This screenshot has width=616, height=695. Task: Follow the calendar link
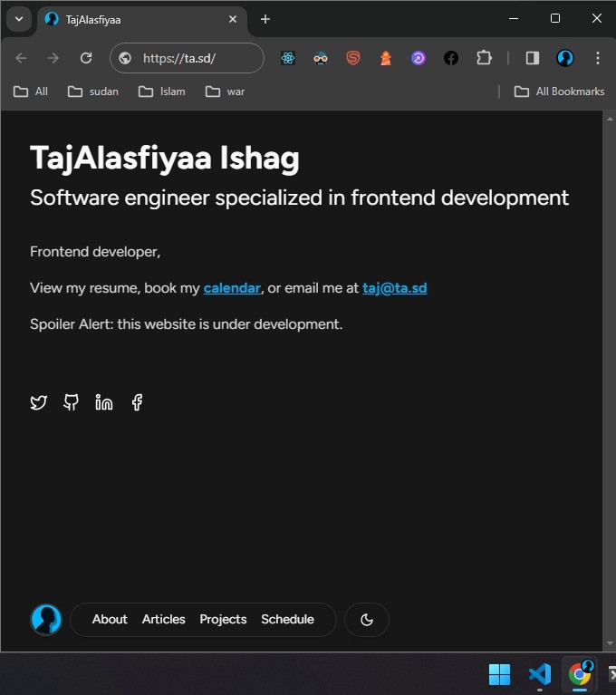[232, 288]
